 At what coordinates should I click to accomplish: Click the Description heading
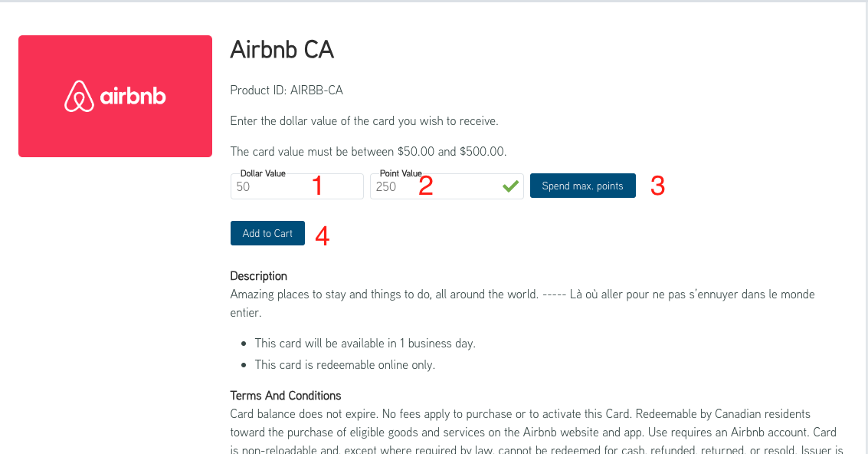click(258, 276)
